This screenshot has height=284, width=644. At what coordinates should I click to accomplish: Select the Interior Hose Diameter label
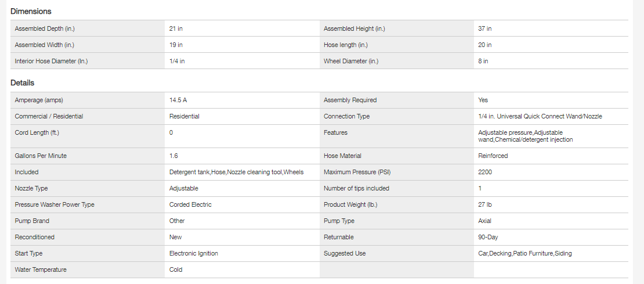tap(51, 61)
